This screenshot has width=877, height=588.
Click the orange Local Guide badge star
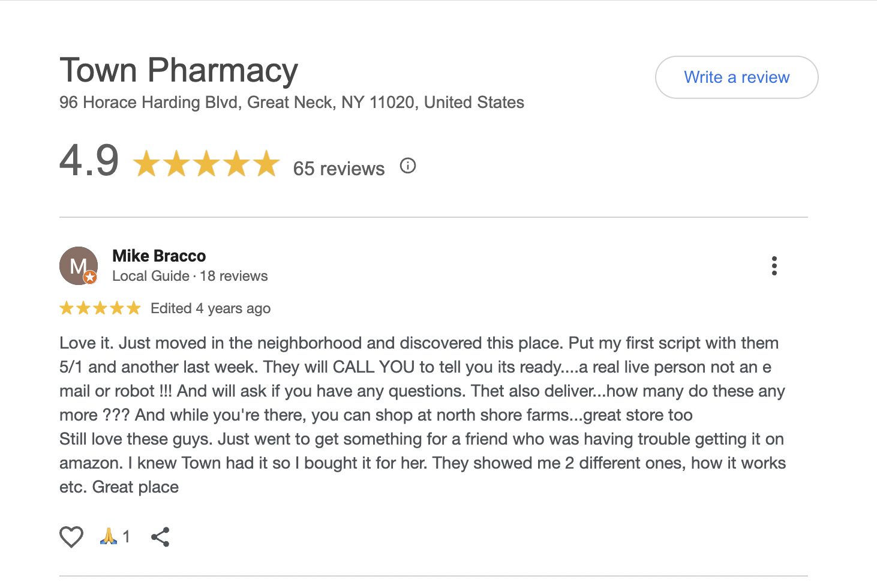(90, 277)
